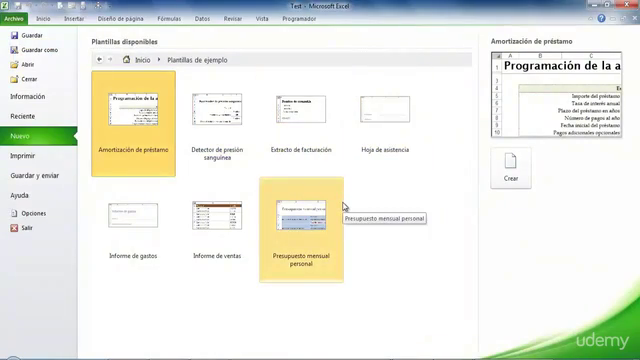This screenshot has height=360, width=640.
Task: Click Plantillas de ejemplo in the breadcrumb
Action: pyautogui.click(x=197, y=60)
